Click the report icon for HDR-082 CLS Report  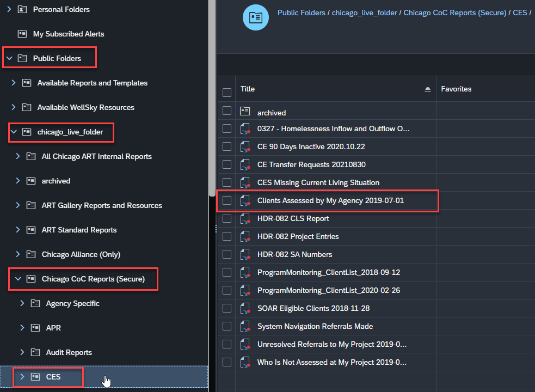point(245,218)
